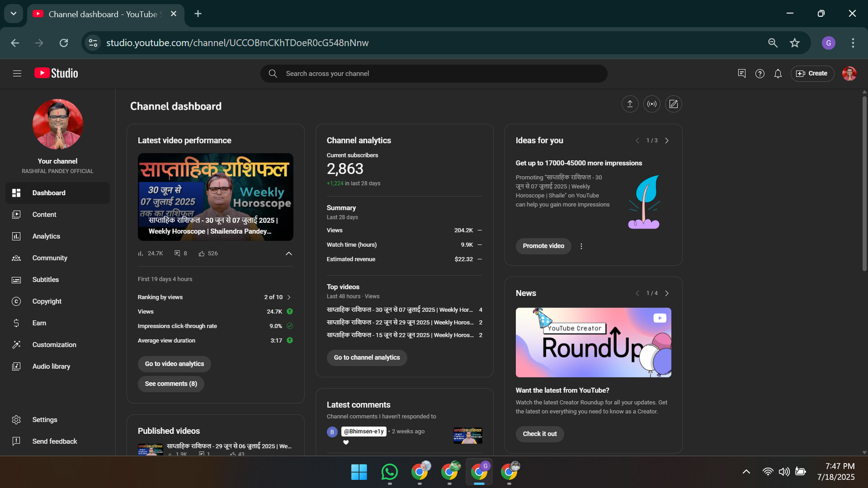Click the Promote video button
The height and width of the screenshot is (488, 868).
(544, 246)
